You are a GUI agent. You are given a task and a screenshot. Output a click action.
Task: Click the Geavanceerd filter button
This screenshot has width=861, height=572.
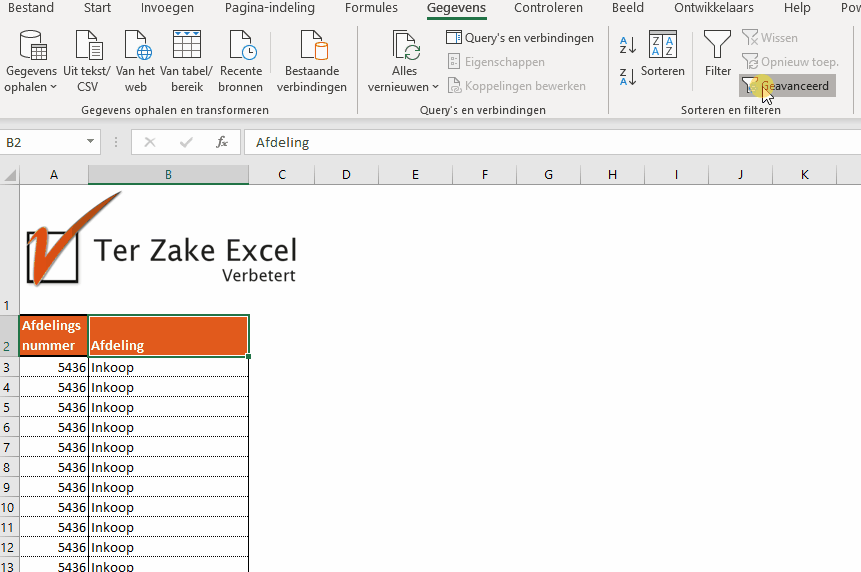tap(787, 86)
